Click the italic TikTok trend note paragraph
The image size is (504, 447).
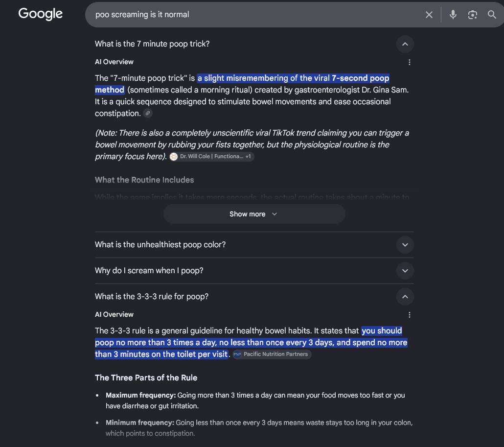(252, 145)
